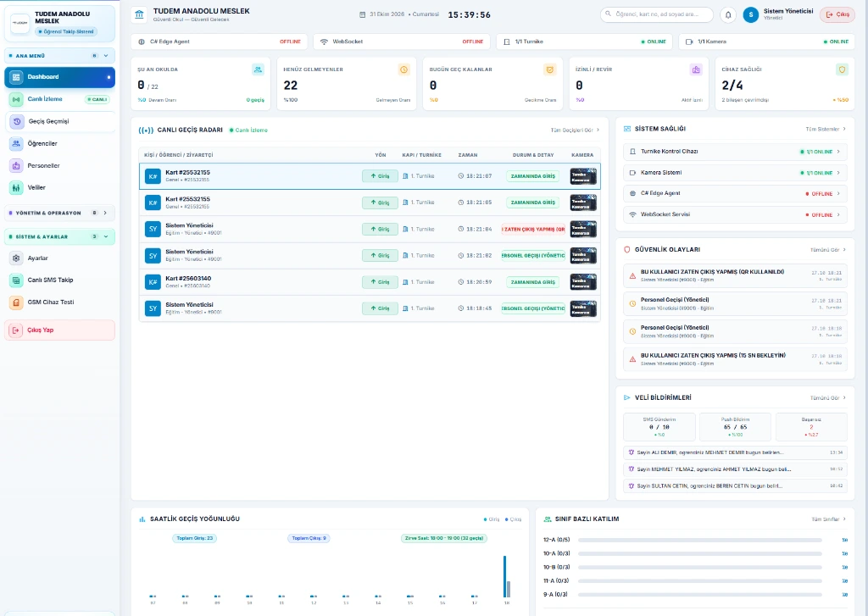Viewport: 868px width, 616px height.
Task: Open the "Tüm Sistemler" link
Action: tap(826, 129)
